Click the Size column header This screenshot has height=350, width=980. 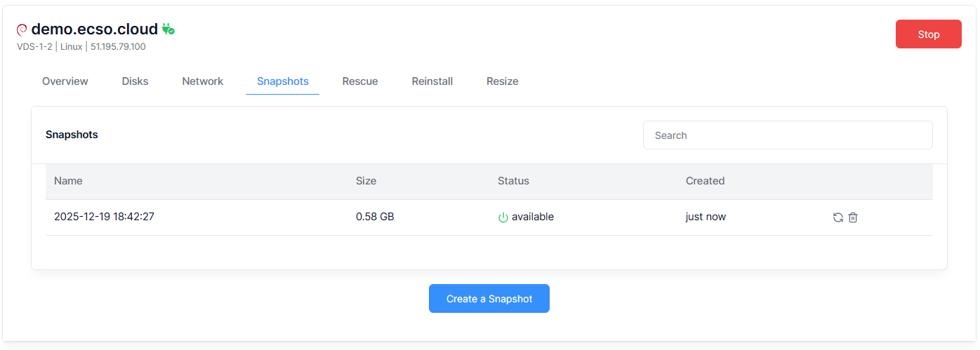click(366, 181)
